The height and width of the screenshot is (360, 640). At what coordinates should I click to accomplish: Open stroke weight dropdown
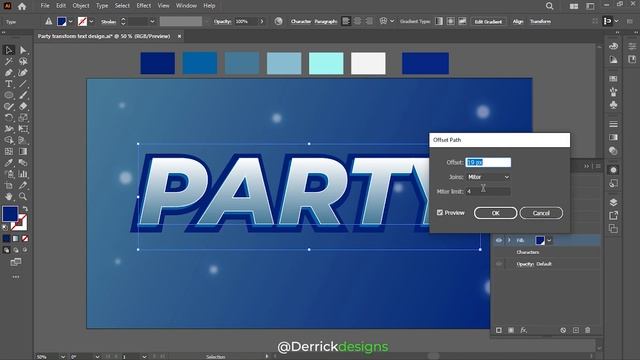pos(152,22)
